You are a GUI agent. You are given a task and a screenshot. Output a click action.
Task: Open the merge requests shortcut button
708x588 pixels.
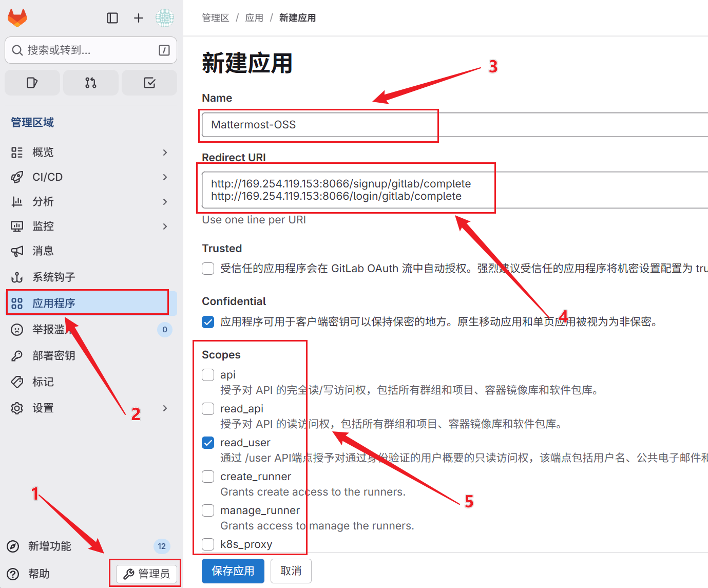pos(91,83)
